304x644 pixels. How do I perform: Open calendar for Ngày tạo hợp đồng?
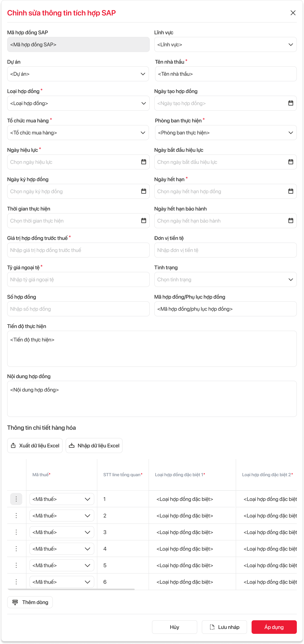point(290,103)
